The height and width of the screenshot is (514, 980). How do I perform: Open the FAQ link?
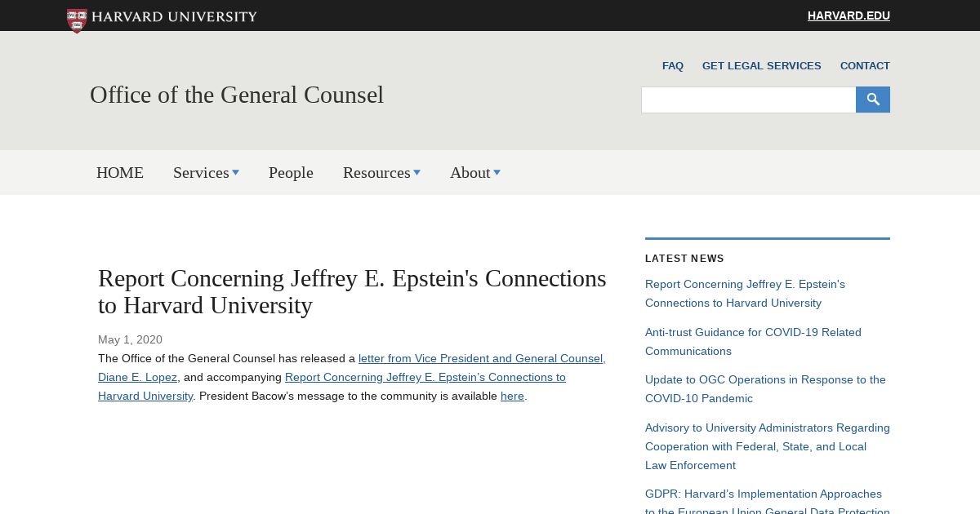click(673, 66)
